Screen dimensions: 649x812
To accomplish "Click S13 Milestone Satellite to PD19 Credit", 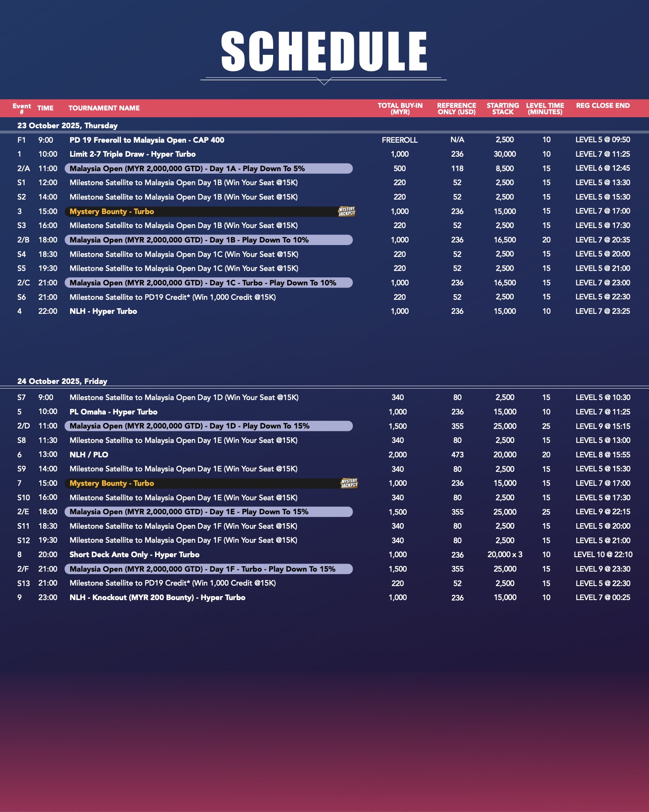I will (173, 583).
